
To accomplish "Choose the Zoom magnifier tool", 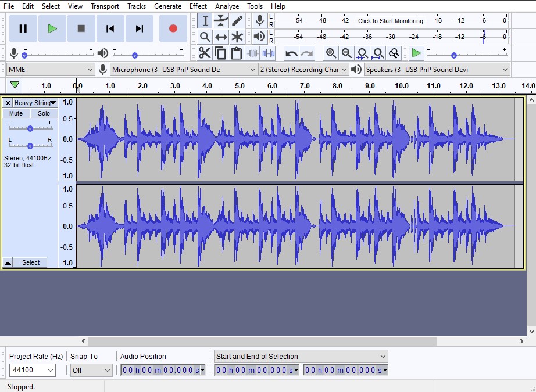I will pos(205,37).
